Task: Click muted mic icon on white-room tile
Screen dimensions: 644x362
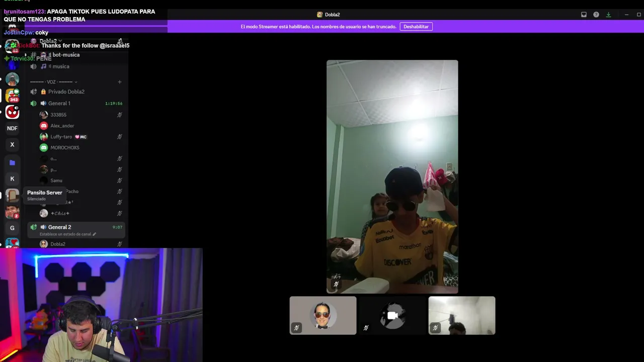Action: pyautogui.click(x=435, y=328)
